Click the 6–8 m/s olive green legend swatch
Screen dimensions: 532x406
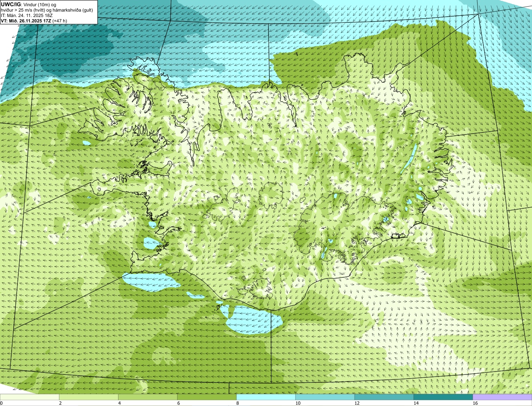(x=207, y=397)
